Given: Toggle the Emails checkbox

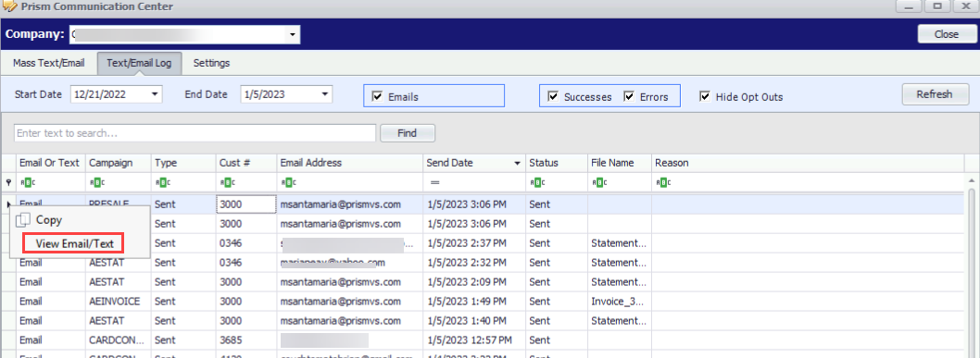Looking at the screenshot, I should tap(376, 97).
